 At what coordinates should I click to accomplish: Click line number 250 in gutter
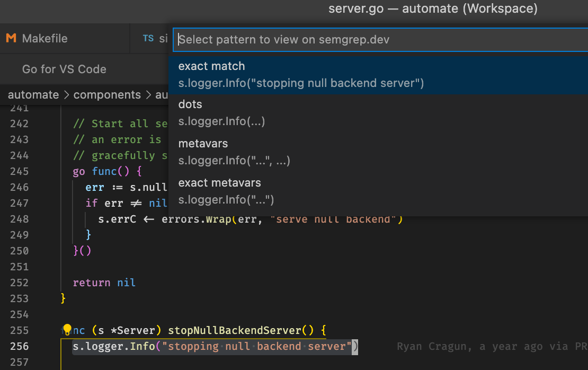pyautogui.click(x=19, y=251)
